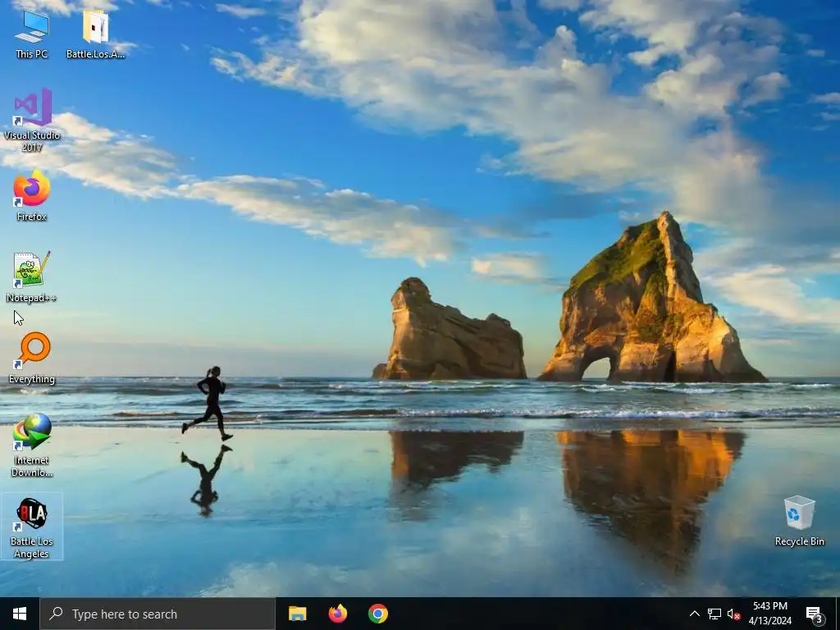Select the Visual Studio 2017 shortcut
Viewport: 840px width, 630px height.
pyautogui.click(x=32, y=120)
